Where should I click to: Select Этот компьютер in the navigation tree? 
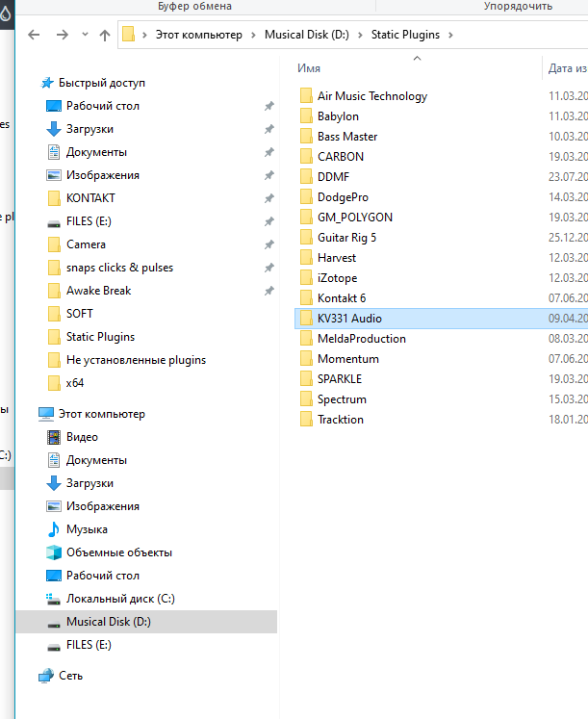click(x=102, y=414)
